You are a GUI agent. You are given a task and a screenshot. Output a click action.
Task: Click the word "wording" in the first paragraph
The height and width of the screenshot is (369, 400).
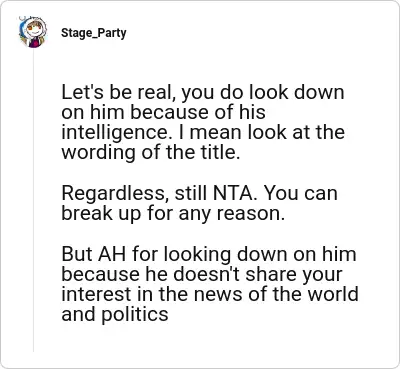99,154
